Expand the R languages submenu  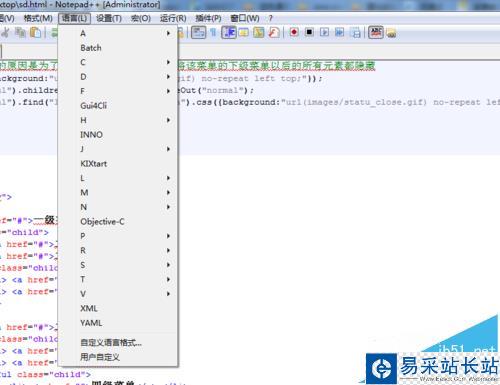coord(118,250)
